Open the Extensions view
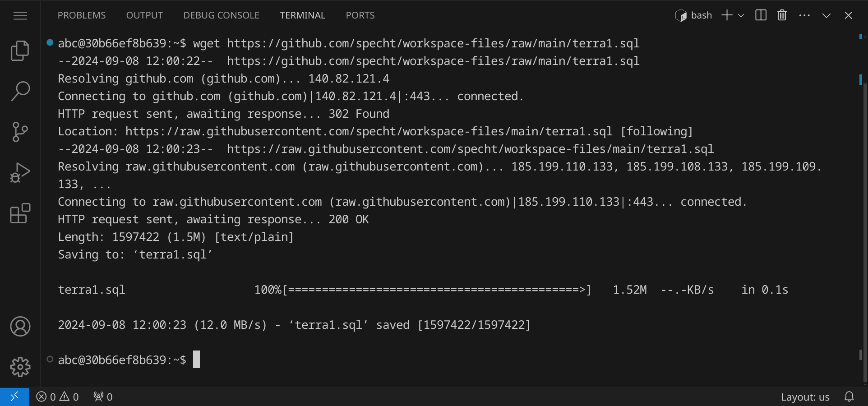 click(x=20, y=213)
